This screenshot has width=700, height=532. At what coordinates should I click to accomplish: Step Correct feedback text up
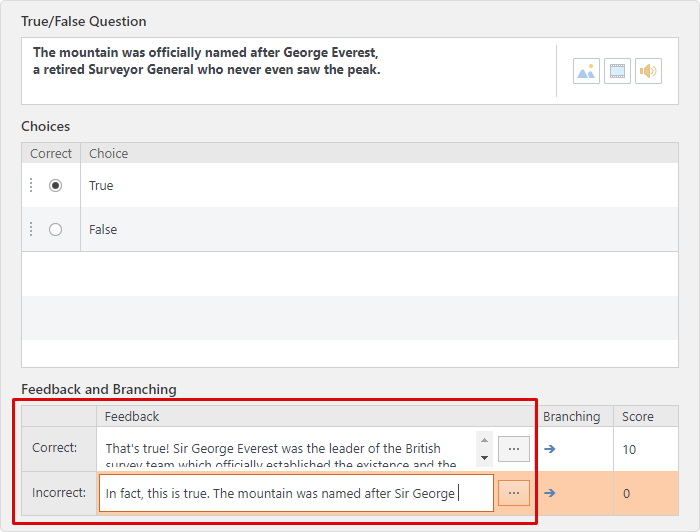pos(484,440)
